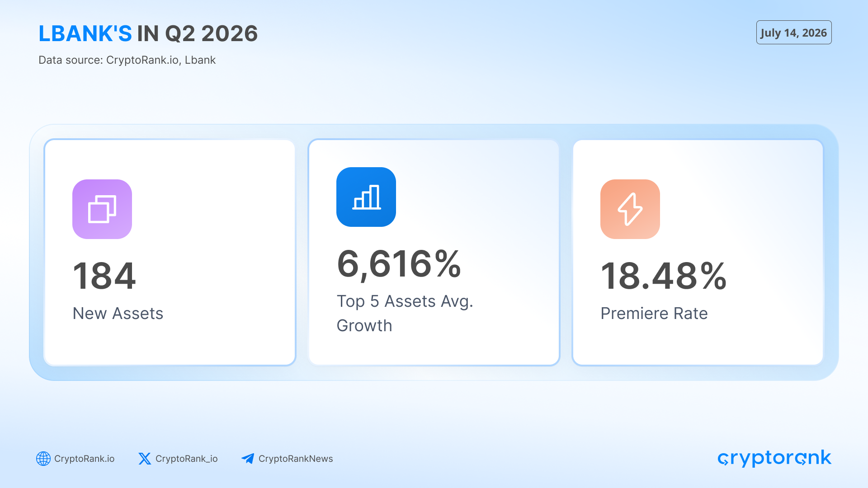
Task: Click the 184 value
Action: [104, 276]
